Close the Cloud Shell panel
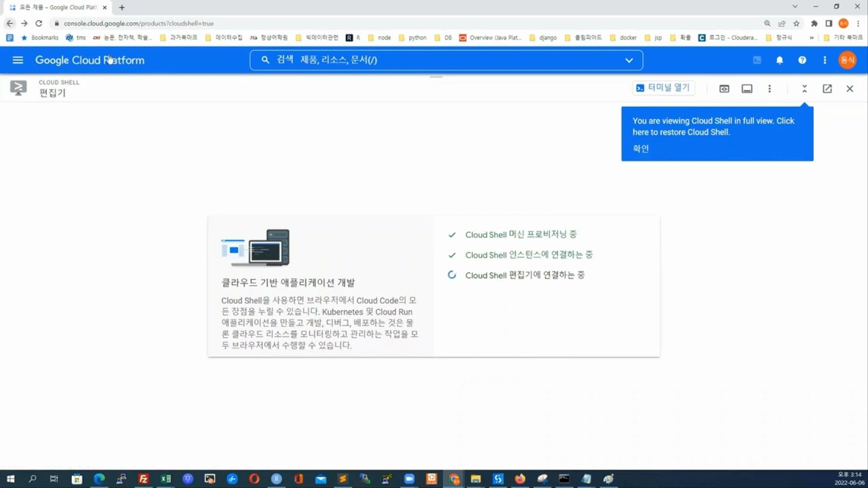This screenshot has width=868, height=488. click(850, 89)
